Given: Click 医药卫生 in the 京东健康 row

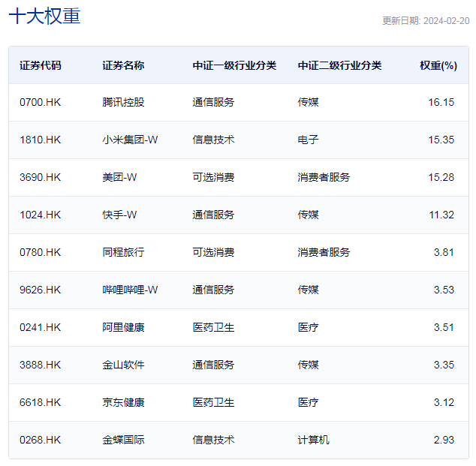Looking at the screenshot, I should coord(213,402).
